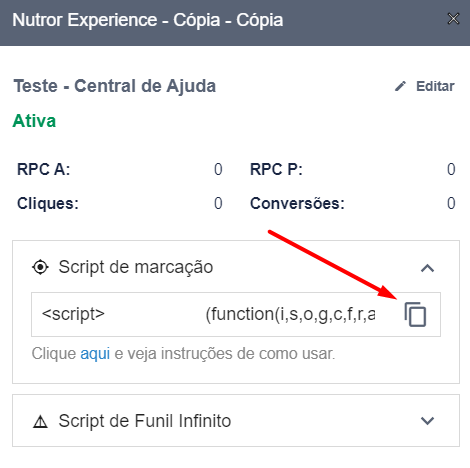The height and width of the screenshot is (468, 470).
Task: Expand the Script de Funil Infinito section
Action: click(x=427, y=421)
